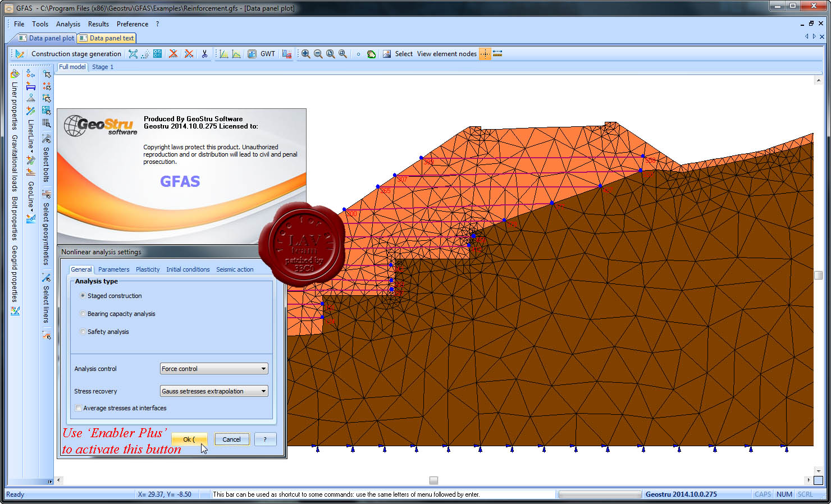Open the File menu
The height and width of the screenshot is (504, 831).
pos(19,24)
